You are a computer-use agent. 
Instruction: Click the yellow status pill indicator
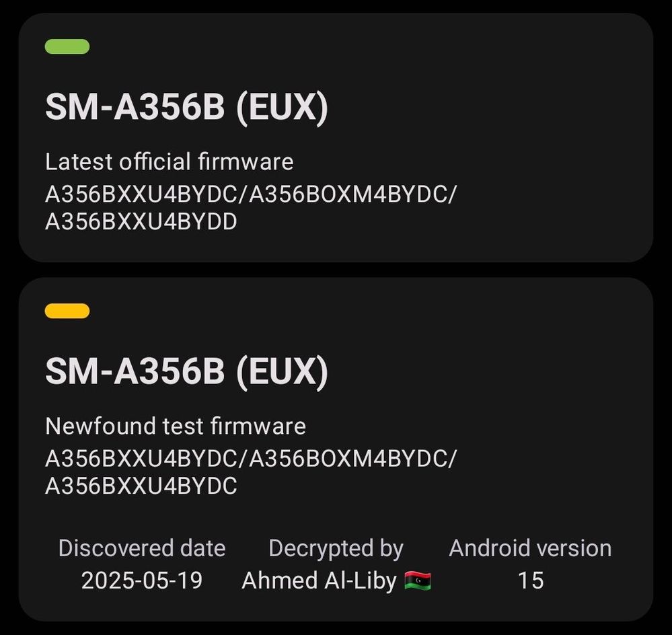67,311
